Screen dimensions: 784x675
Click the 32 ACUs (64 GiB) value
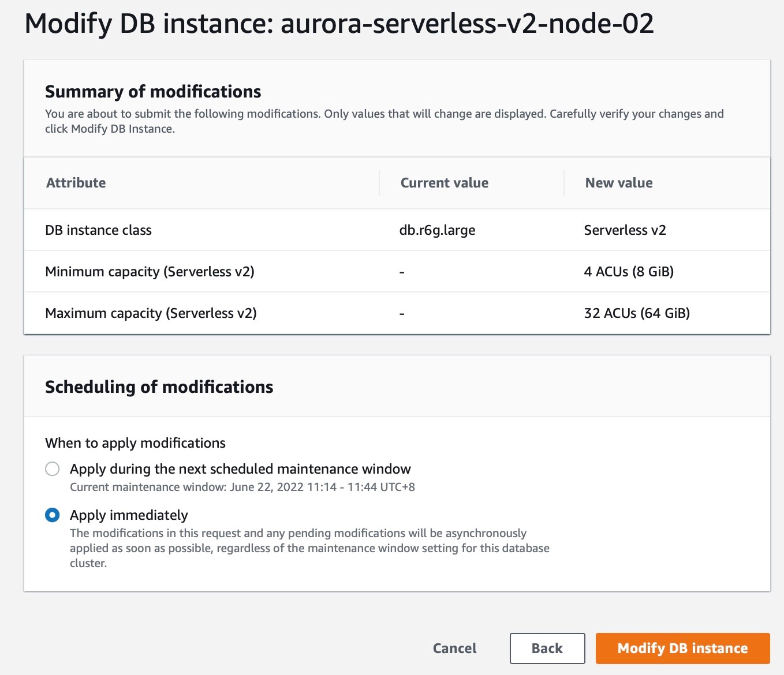coord(637,313)
